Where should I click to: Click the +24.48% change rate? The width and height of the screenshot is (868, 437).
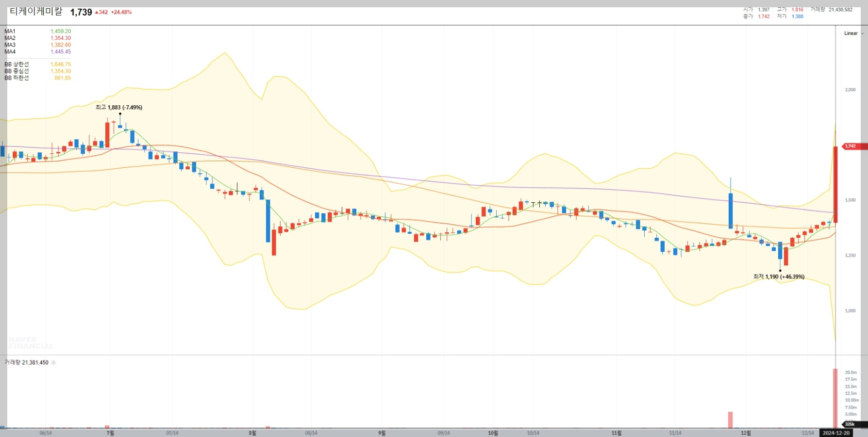pos(121,12)
